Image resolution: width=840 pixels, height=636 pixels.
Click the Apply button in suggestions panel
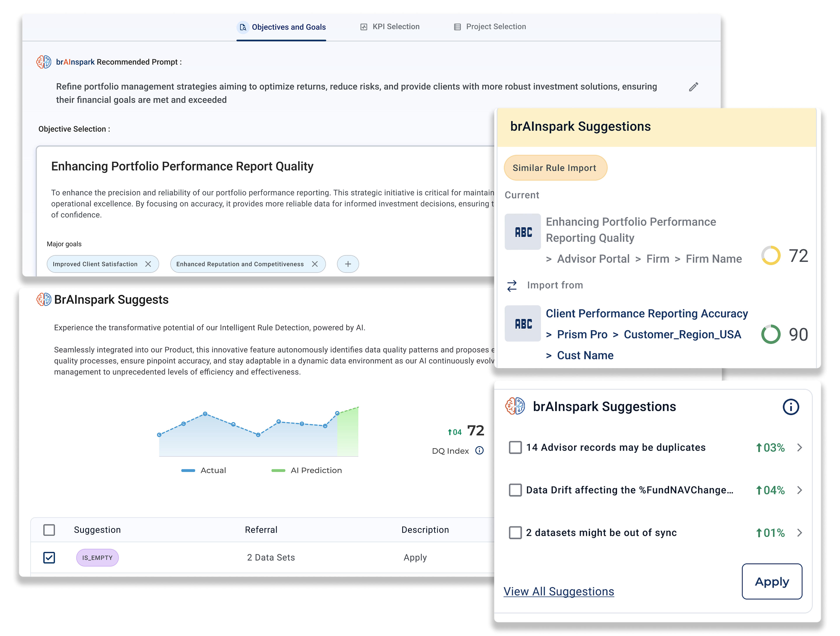(x=772, y=581)
